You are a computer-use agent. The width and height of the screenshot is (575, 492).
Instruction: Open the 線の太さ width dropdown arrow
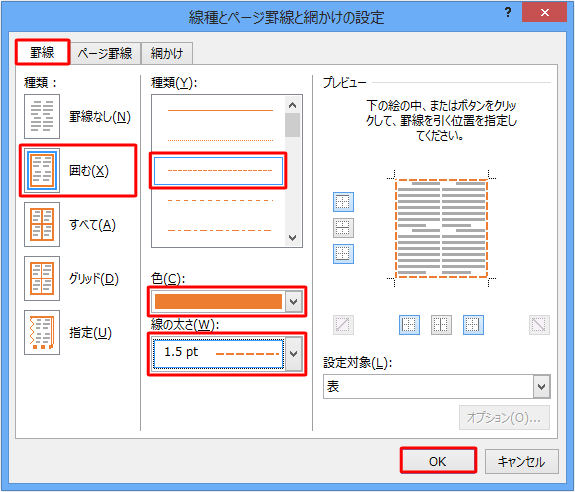(293, 354)
